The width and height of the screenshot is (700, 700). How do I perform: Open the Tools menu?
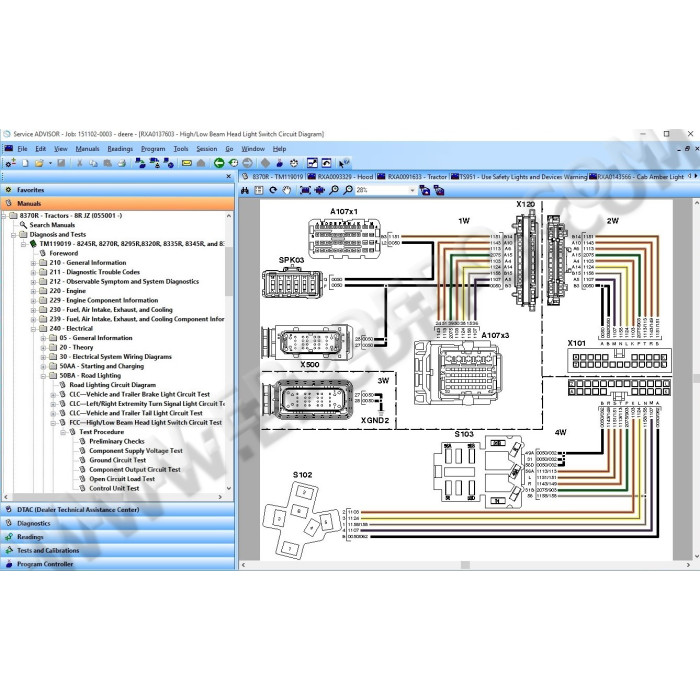click(x=181, y=149)
